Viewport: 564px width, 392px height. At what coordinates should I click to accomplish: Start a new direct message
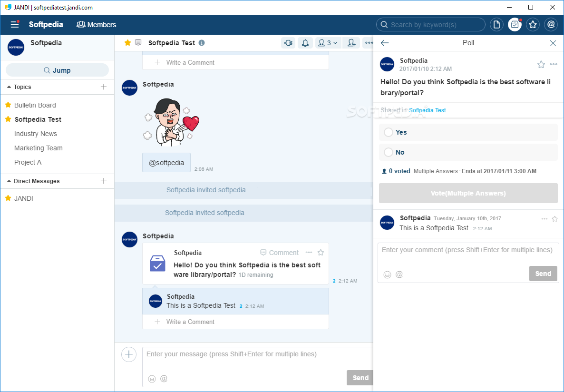[104, 181]
